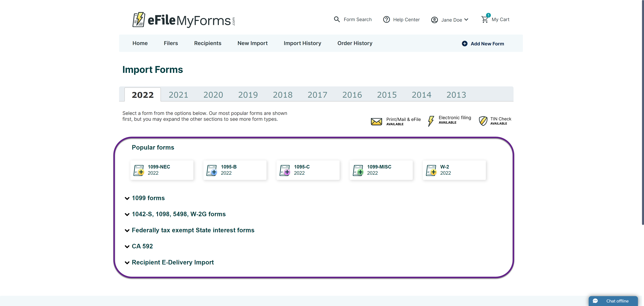Image resolution: width=644 pixels, height=306 pixels.
Task: Click the 1099-MISC 2022 form icon
Action: click(358, 170)
